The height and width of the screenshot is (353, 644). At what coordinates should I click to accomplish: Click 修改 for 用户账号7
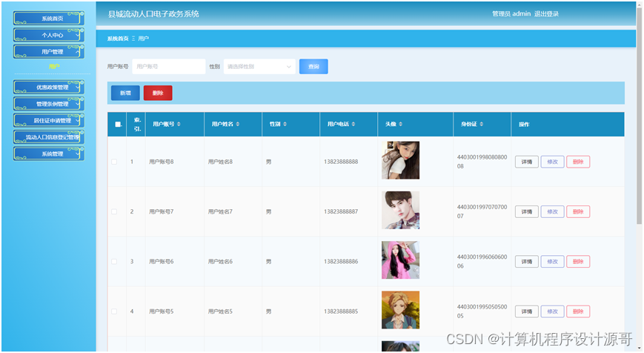[x=552, y=211]
